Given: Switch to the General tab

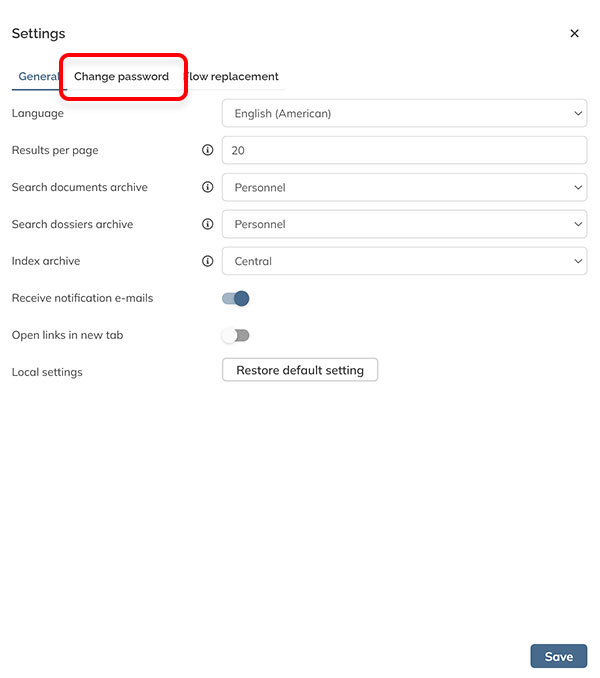Looking at the screenshot, I should (38, 76).
